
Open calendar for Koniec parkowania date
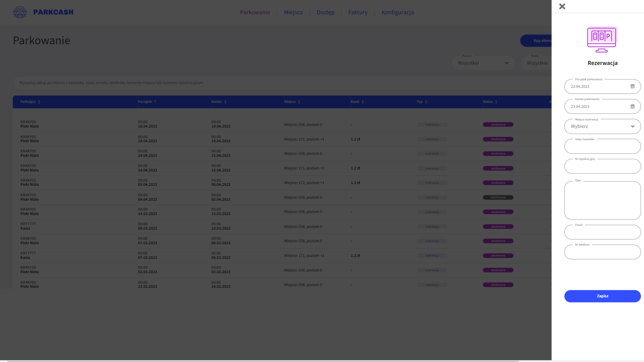tap(632, 107)
